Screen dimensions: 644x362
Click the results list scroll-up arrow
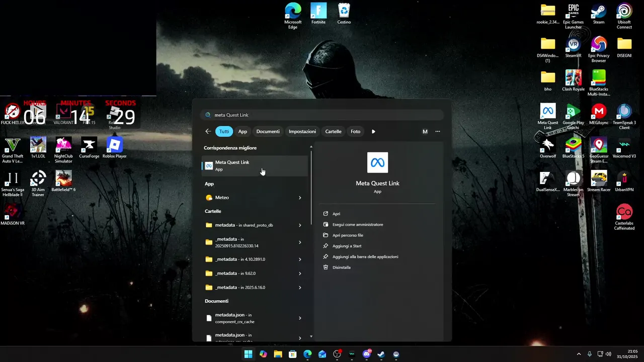[x=311, y=147]
